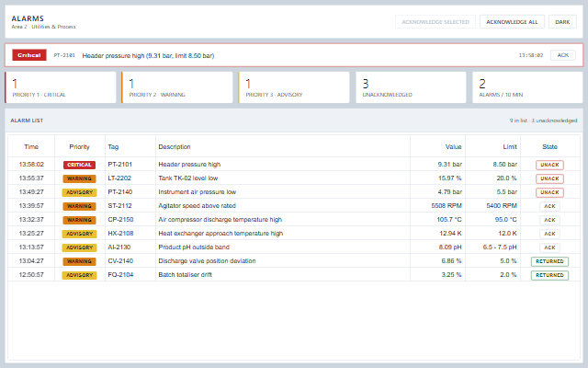Click Air compressor discharge temperature high description
The width and height of the screenshot is (588, 368).
pos(220,219)
